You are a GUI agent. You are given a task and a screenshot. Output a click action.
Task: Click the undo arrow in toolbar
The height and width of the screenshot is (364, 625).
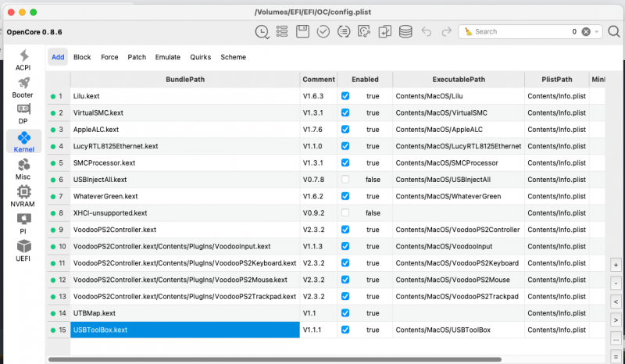click(x=427, y=32)
